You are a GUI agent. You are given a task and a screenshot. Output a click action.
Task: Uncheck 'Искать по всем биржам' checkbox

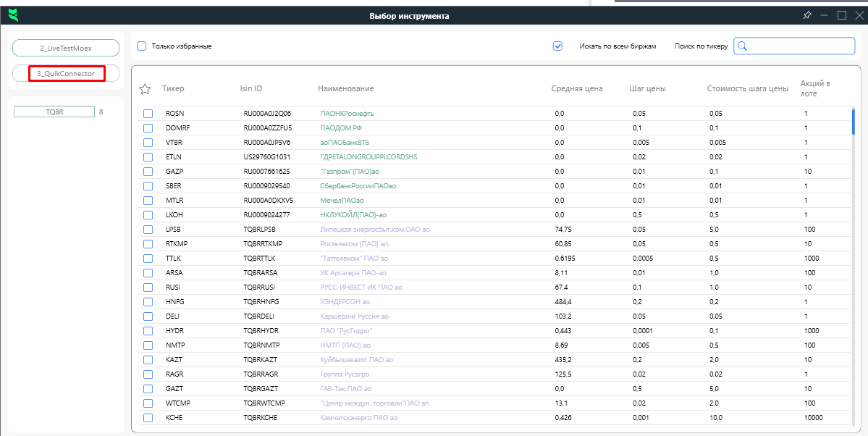point(557,46)
